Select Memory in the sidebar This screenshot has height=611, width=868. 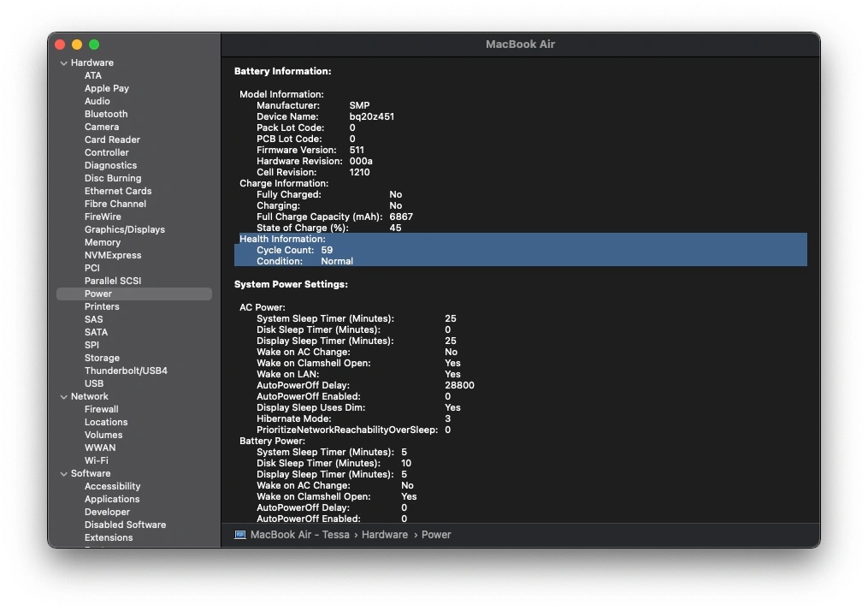103,242
